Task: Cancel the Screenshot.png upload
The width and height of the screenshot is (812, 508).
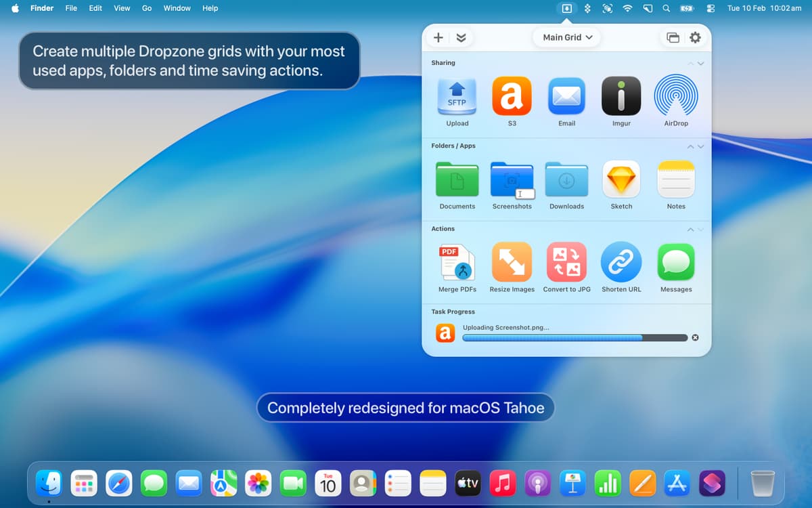Action: tap(695, 337)
